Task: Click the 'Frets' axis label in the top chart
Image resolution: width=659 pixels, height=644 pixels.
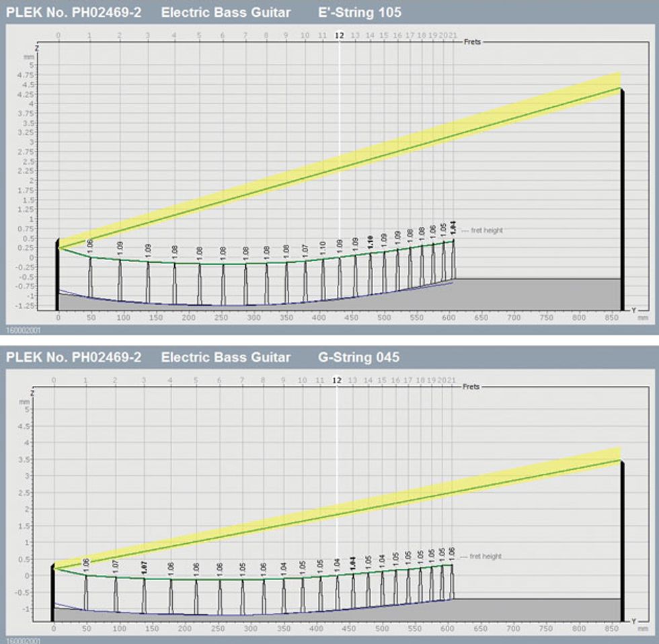Action: click(x=473, y=41)
